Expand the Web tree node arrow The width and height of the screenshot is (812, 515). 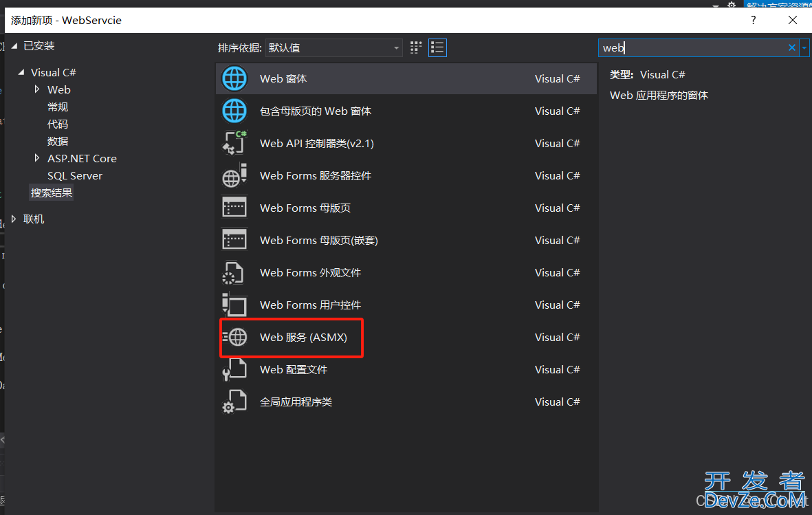point(36,89)
